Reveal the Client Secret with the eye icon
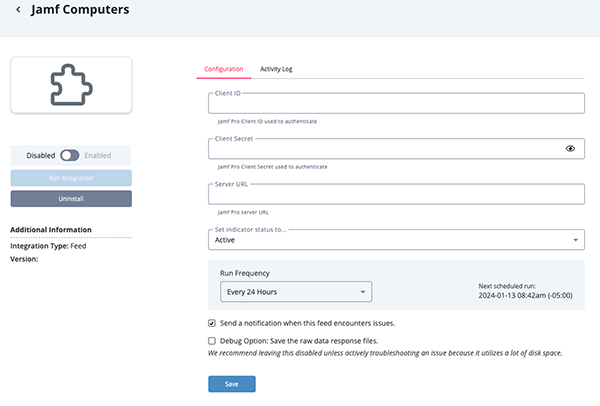The image size is (600, 406). (x=570, y=148)
